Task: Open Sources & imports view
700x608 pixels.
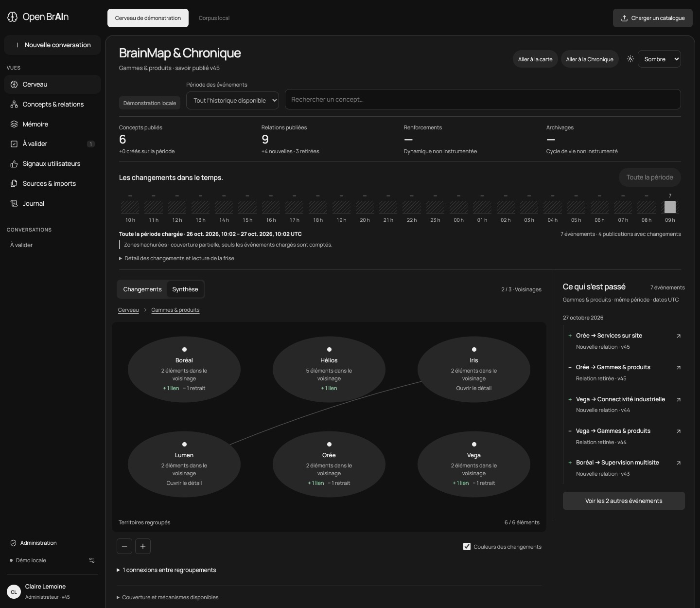Action: pos(52,183)
